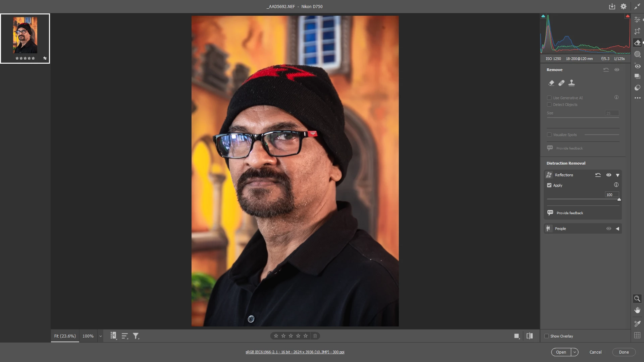The image size is (644, 362).
Task: Open the Presets panel icon
Action: (637, 88)
